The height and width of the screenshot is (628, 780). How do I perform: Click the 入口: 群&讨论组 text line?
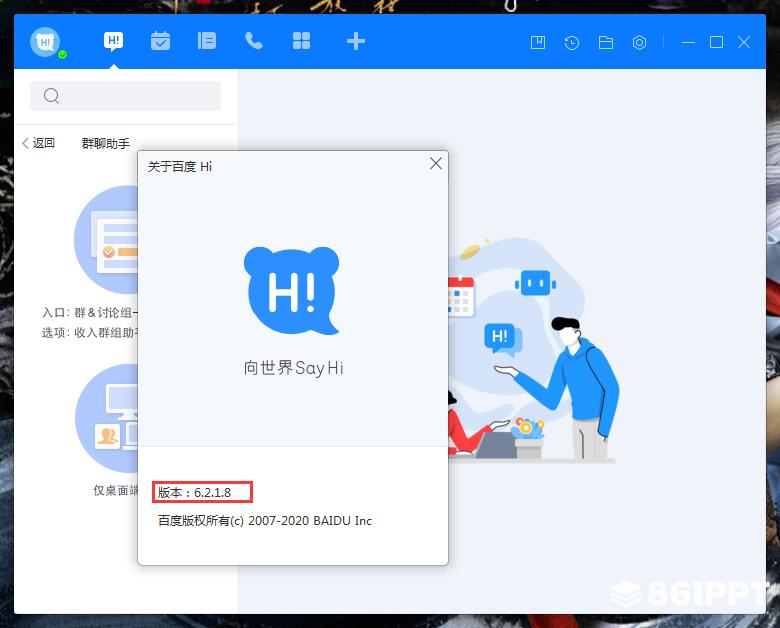click(90, 313)
